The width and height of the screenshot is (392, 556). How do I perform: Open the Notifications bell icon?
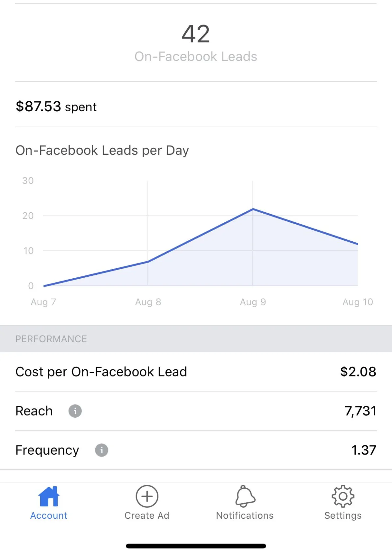[x=245, y=496]
